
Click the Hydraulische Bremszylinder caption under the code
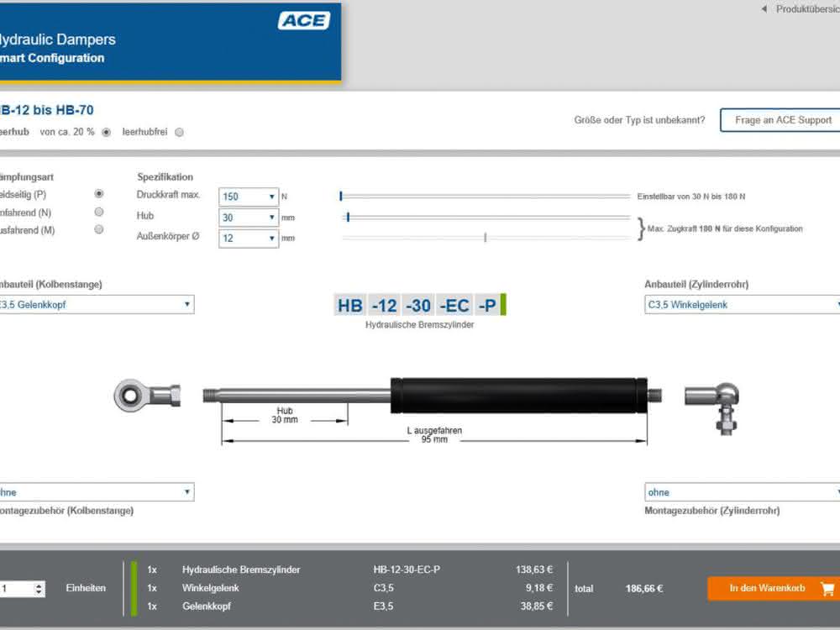pyautogui.click(x=419, y=324)
